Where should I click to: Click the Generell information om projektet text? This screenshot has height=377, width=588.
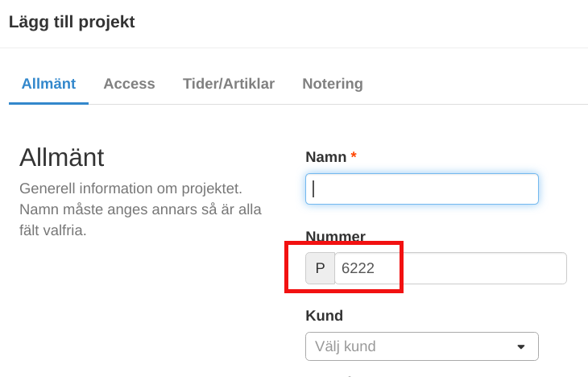[x=130, y=188]
